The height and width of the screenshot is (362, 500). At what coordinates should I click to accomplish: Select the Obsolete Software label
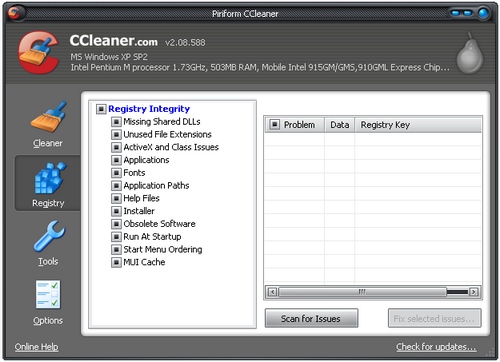tap(159, 224)
